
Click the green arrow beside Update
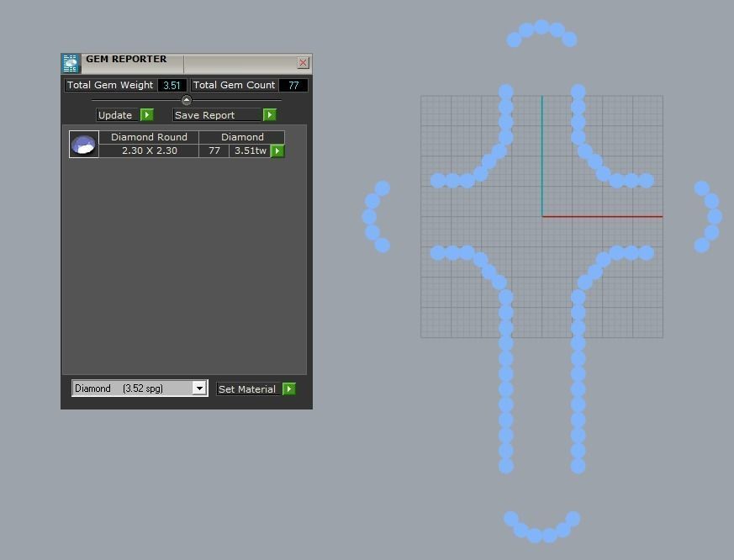[147, 114]
